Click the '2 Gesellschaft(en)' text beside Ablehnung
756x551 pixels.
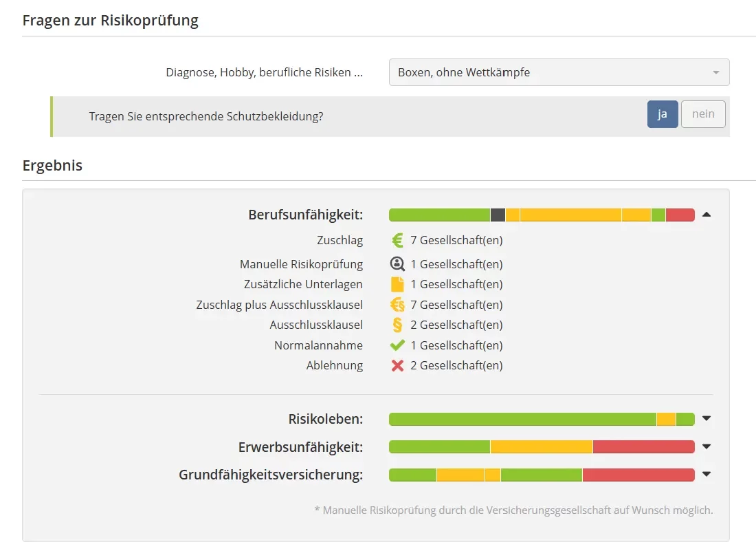coord(456,365)
